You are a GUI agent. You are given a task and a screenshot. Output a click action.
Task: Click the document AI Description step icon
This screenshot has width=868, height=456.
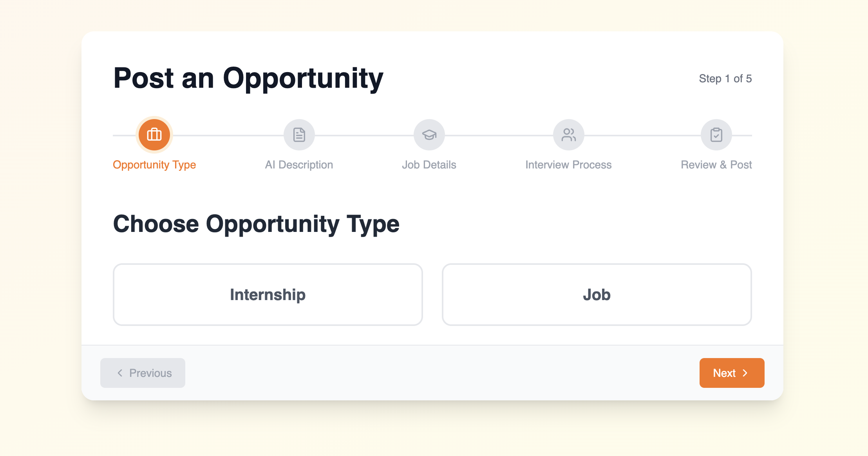tap(298, 135)
